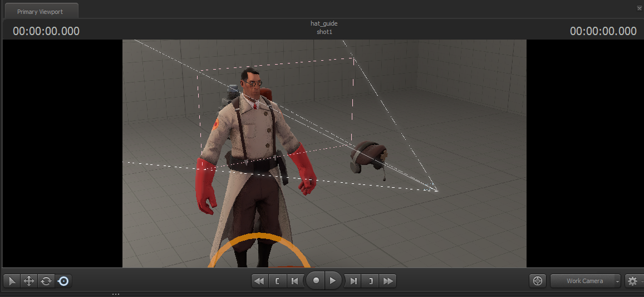Screen dimensions: 644x297
Task: Click the three-dot panel grip at the bottom
Action: pyautogui.click(x=116, y=294)
